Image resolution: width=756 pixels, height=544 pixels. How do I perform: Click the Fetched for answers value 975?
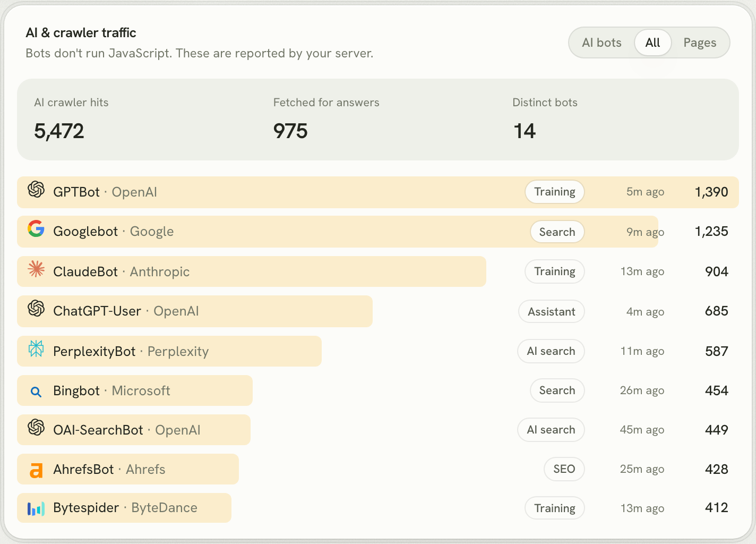click(290, 131)
